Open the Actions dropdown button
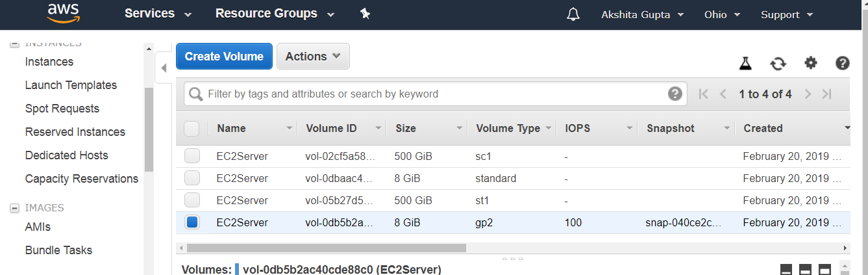This screenshot has height=275, width=868. tap(313, 56)
